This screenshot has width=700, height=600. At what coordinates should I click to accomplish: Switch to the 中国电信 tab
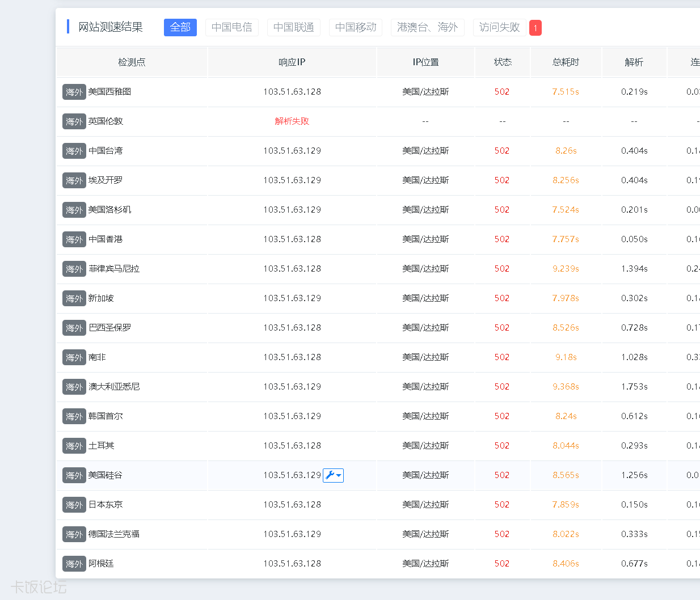[232, 27]
